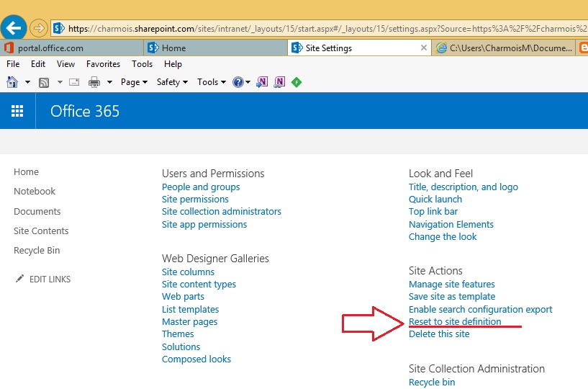The height and width of the screenshot is (389, 588).
Task: Open Navigation Elements
Action: pos(451,225)
